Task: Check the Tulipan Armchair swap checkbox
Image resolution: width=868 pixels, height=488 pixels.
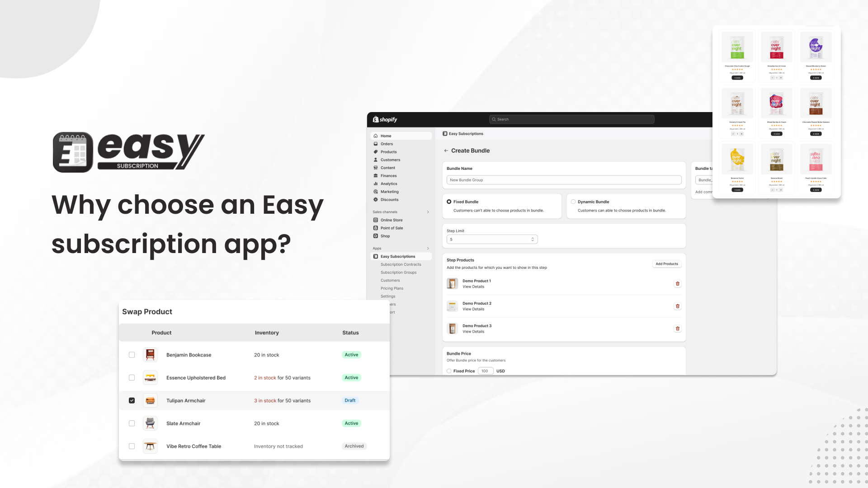Action: tap(131, 400)
